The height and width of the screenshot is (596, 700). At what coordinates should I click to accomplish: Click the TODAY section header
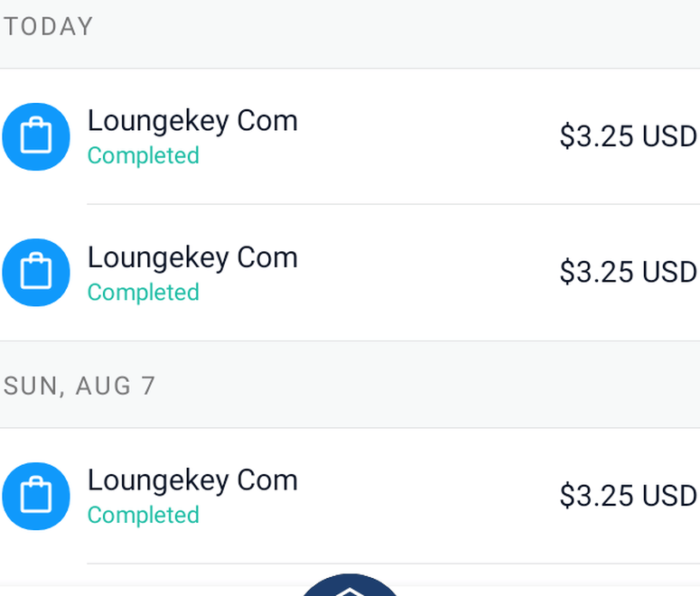49,27
